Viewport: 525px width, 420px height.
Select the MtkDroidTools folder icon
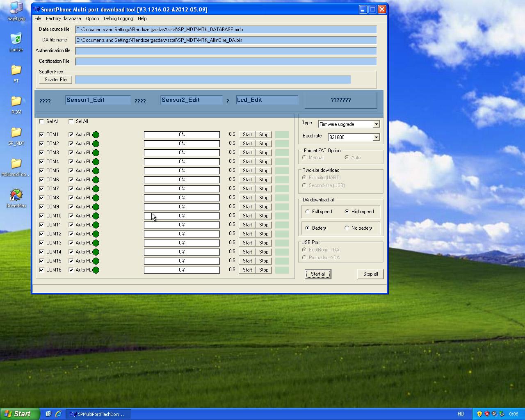16,167
